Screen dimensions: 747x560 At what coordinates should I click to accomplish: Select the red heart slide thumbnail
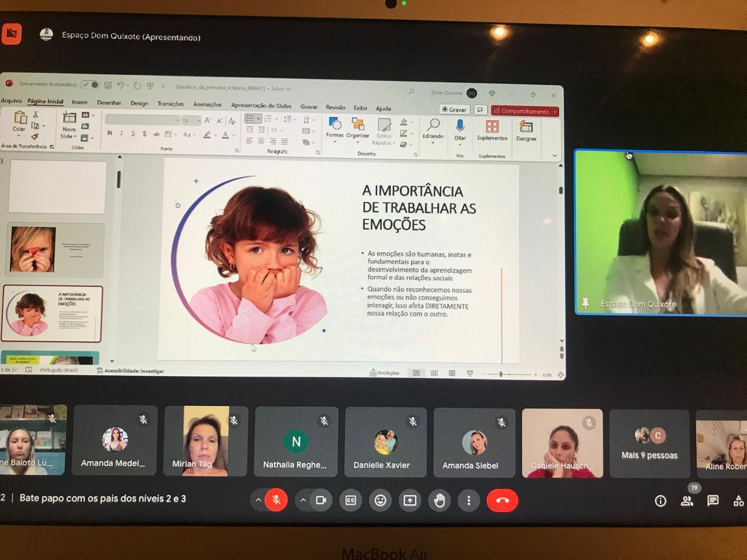click(x=54, y=250)
